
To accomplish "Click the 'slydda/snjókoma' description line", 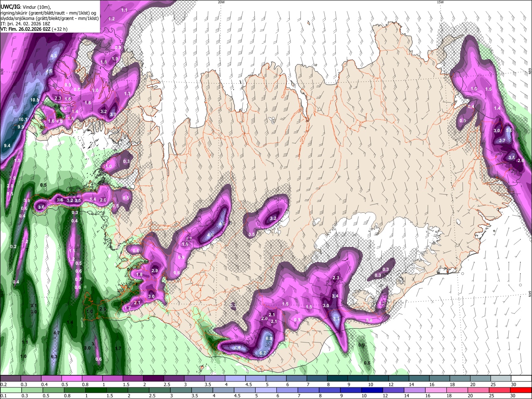I will pyautogui.click(x=49, y=18).
